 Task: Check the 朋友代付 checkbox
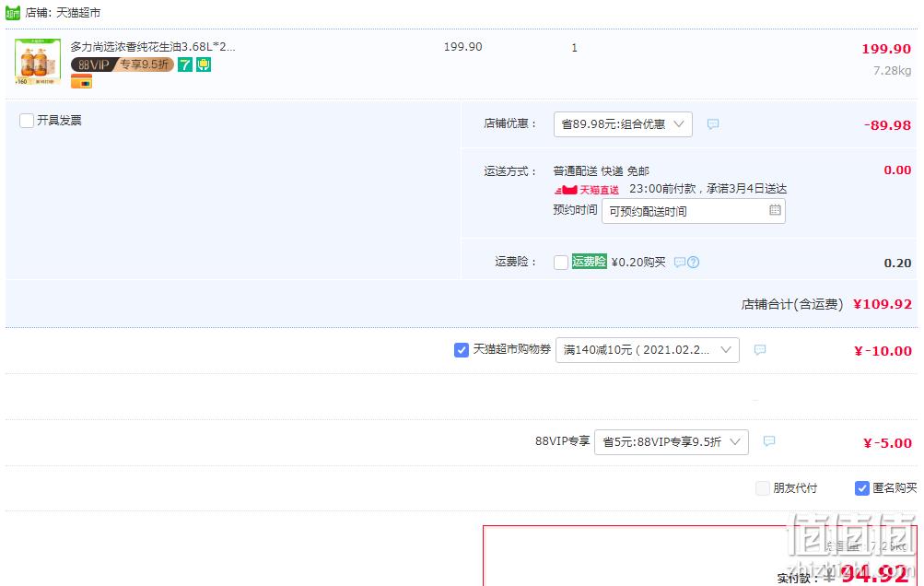(763, 488)
